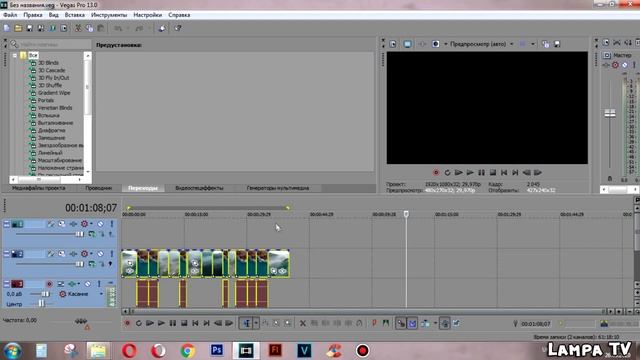
Task: Open the Инструменты menu
Action: click(x=109, y=15)
